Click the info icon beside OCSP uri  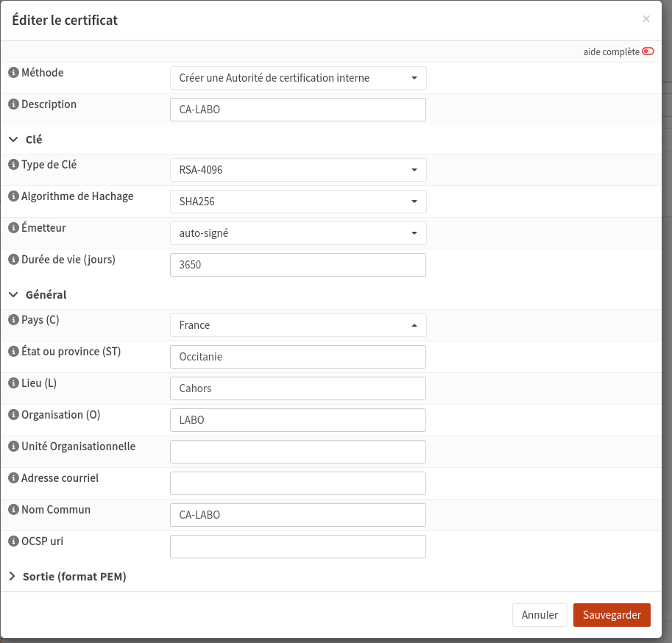pyautogui.click(x=13, y=541)
